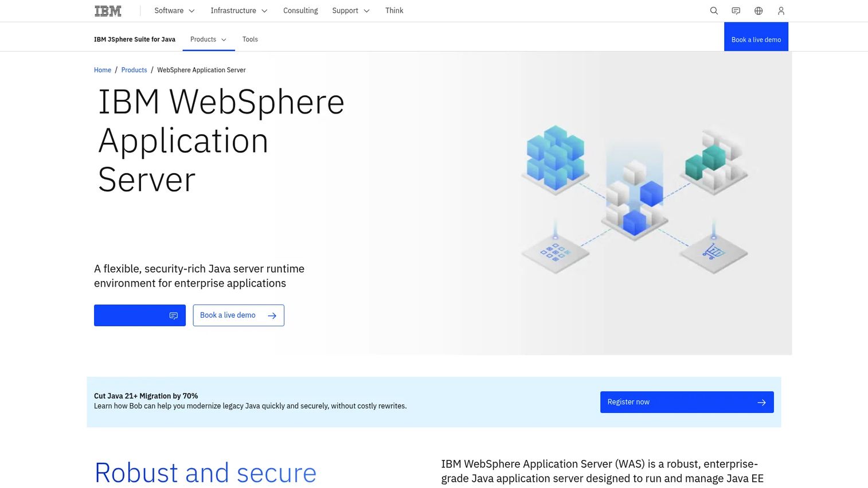Open the chat icon in top header
Viewport: 868px width, 488px height.
pos(736,11)
